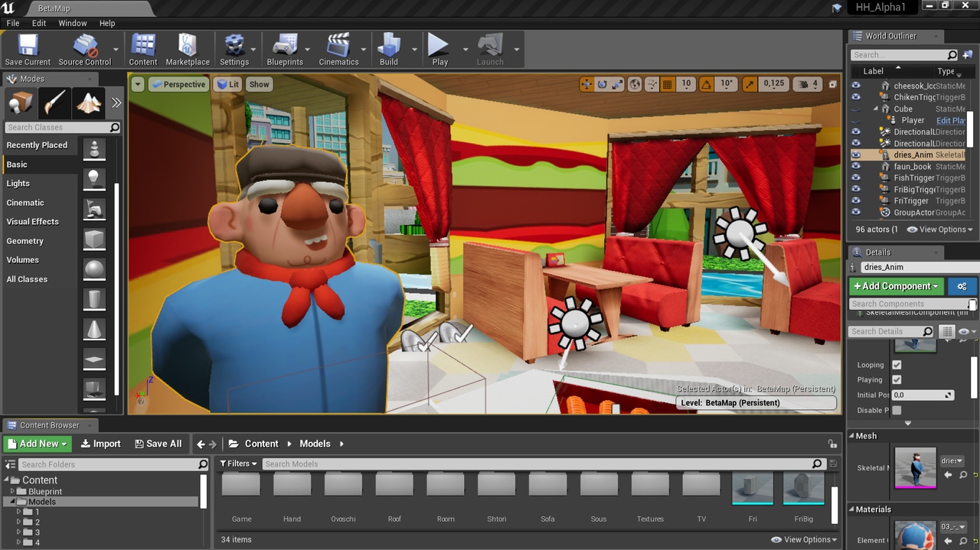Toggle the Playing checkbox

tap(897, 379)
